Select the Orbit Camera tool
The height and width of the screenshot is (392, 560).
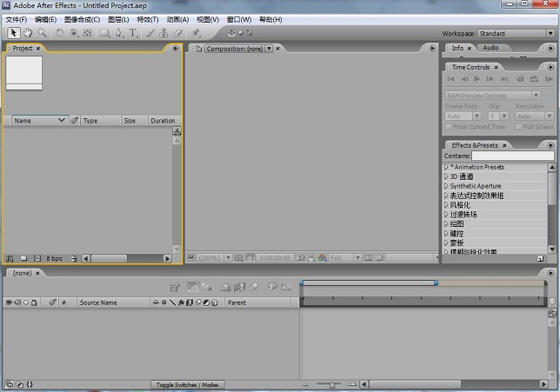(74, 33)
